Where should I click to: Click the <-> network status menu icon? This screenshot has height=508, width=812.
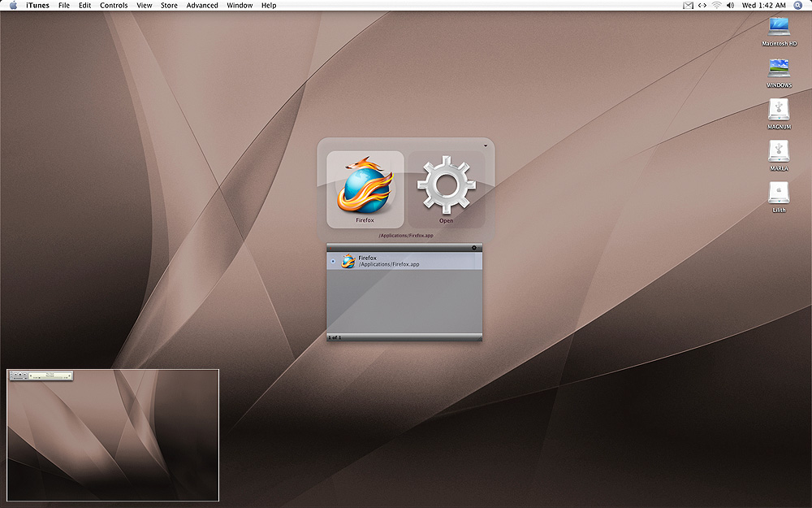click(x=702, y=5)
